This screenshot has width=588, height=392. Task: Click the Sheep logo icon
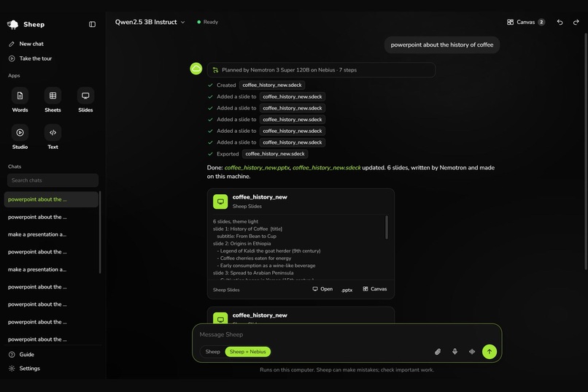coord(12,24)
